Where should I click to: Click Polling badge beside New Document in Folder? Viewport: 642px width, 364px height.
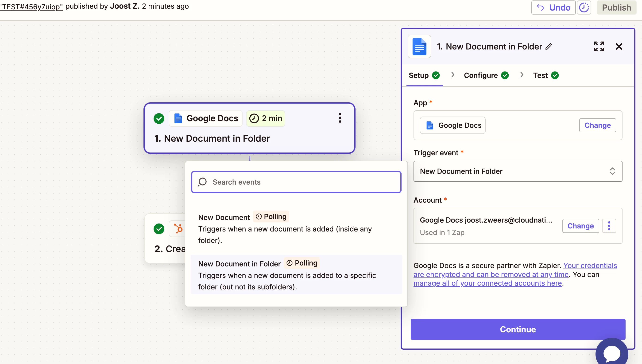[x=302, y=263]
